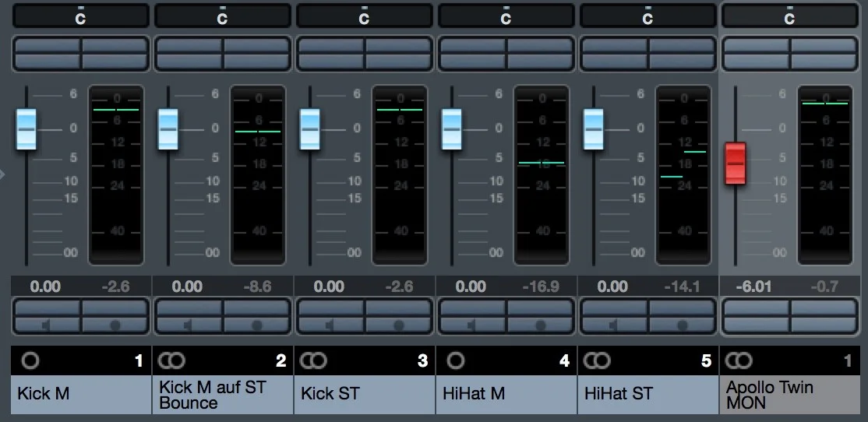
Task: Click channel number 2 above Kick M auf ST Bounce
Action: coord(281,361)
